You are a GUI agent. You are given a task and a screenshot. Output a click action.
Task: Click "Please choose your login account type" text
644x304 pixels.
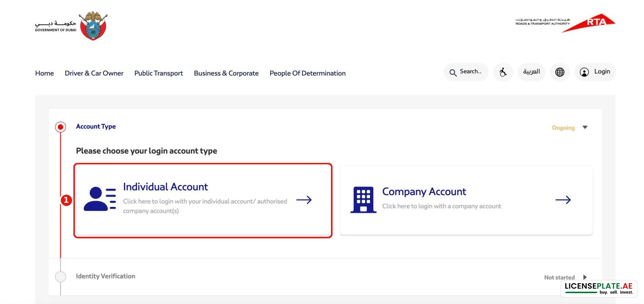click(x=146, y=151)
